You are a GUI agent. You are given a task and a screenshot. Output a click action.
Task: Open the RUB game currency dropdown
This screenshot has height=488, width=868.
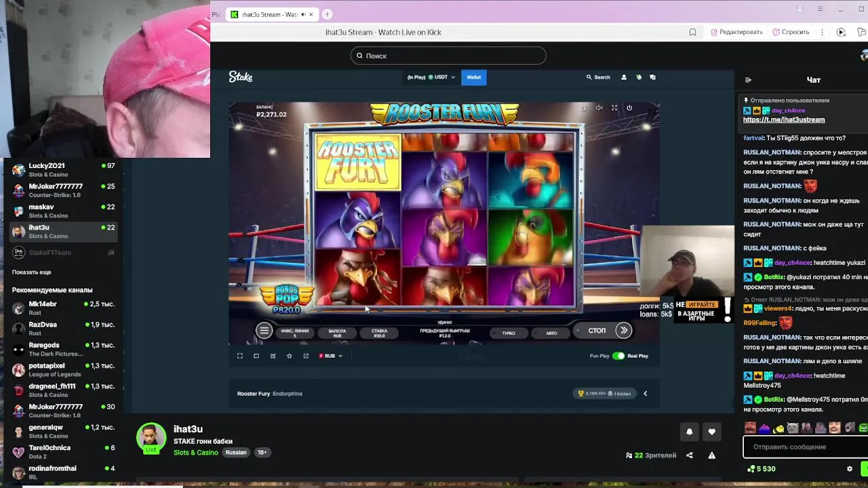tap(330, 356)
